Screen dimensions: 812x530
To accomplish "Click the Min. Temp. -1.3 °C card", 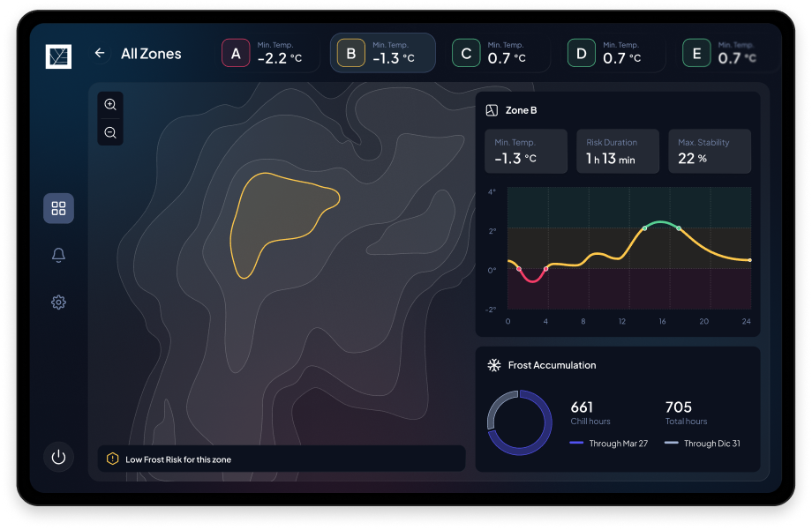I will (526, 151).
